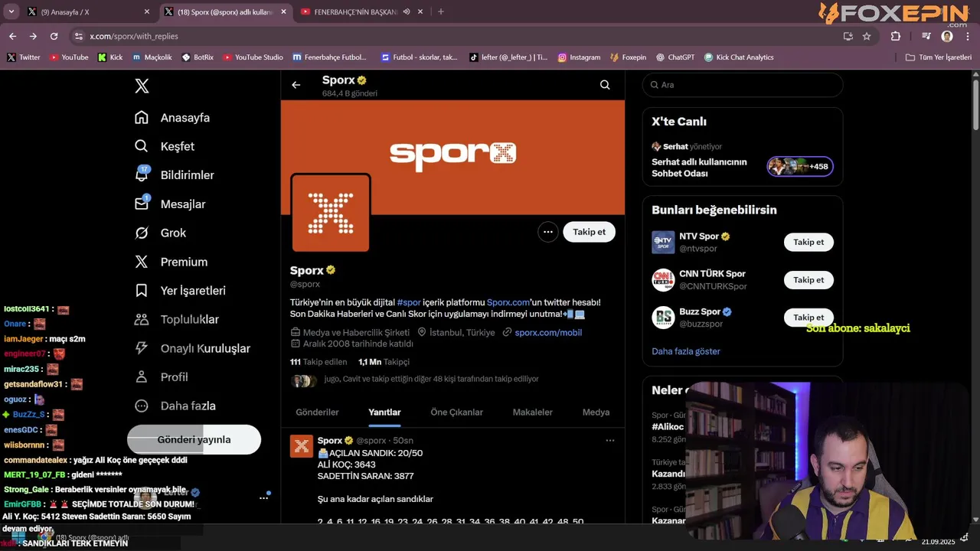The height and width of the screenshot is (551, 980).
Task: Open the browser extensions puzzle icon
Action: [x=895, y=36]
